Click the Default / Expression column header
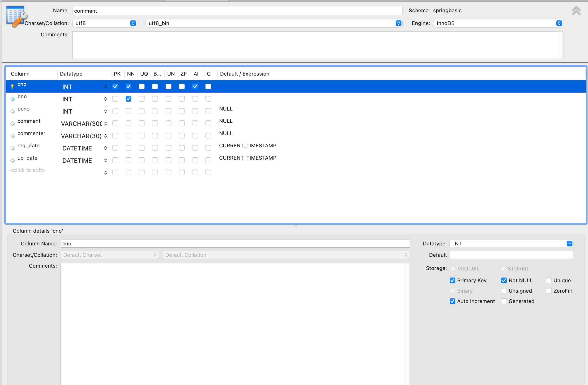 pyautogui.click(x=244, y=74)
